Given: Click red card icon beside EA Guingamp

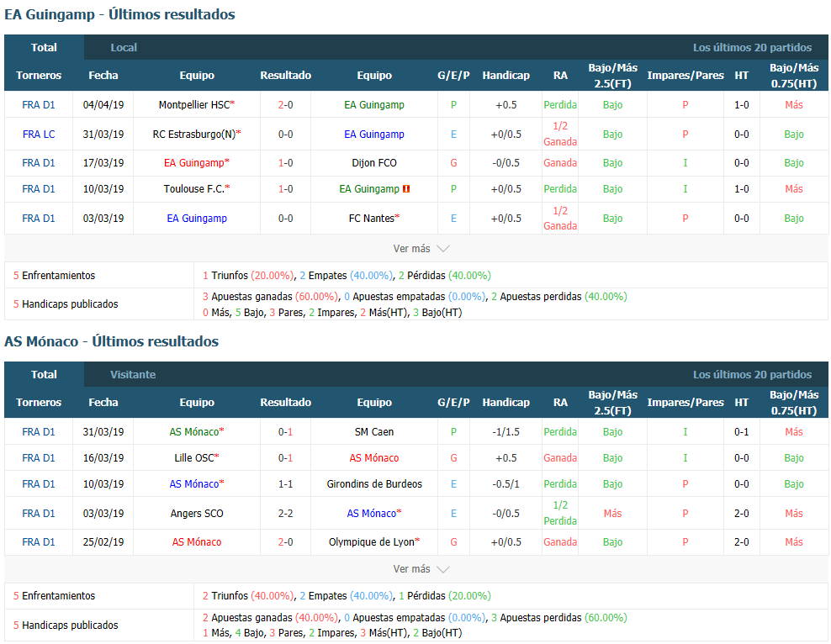Looking at the screenshot, I should 406,188.
